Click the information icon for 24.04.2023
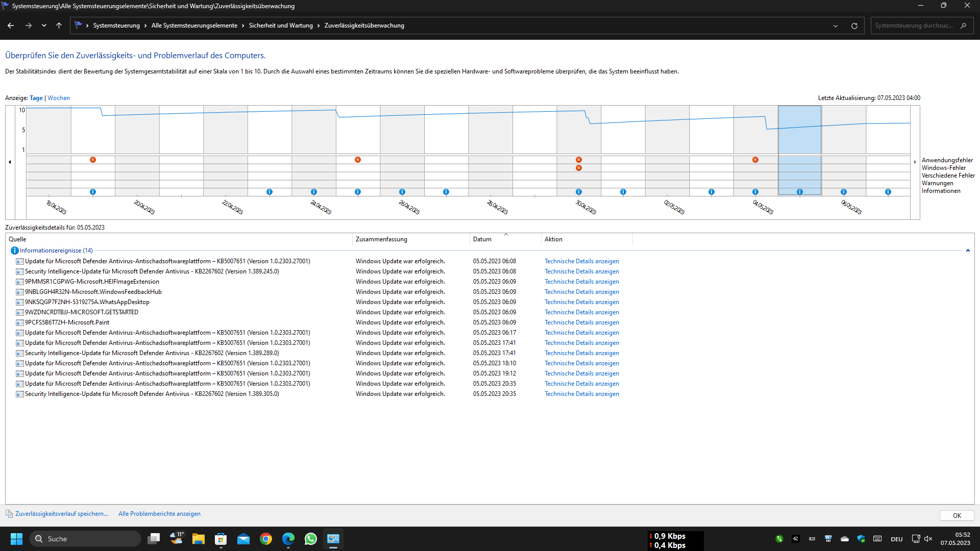The width and height of the screenshot is (980, 551). (x=314, y=192)
